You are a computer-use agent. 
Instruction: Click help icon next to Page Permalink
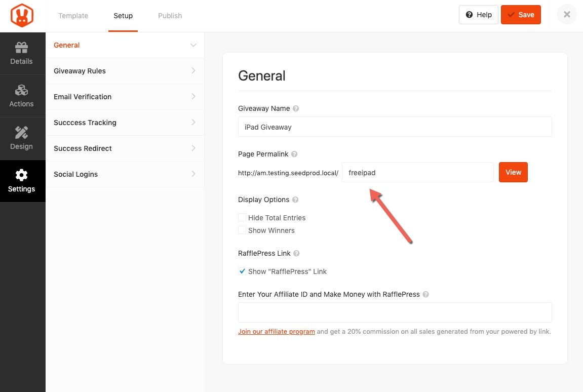294,154
